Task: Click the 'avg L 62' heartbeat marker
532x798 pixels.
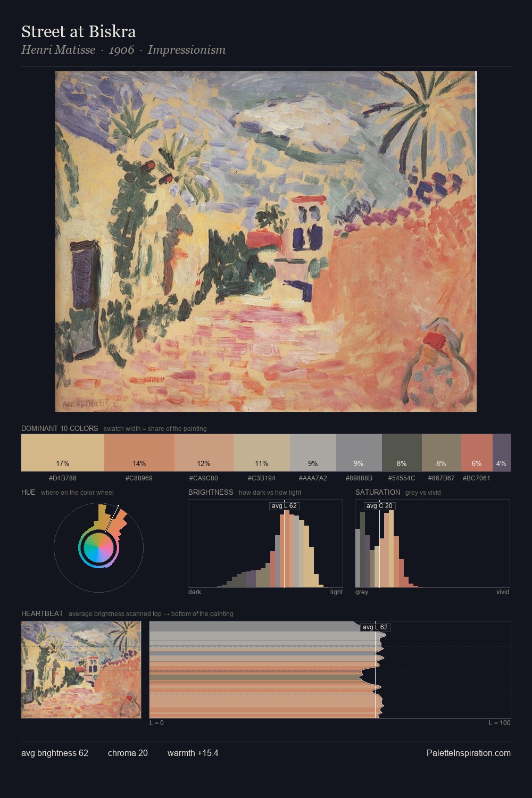Action: [376, 627]
